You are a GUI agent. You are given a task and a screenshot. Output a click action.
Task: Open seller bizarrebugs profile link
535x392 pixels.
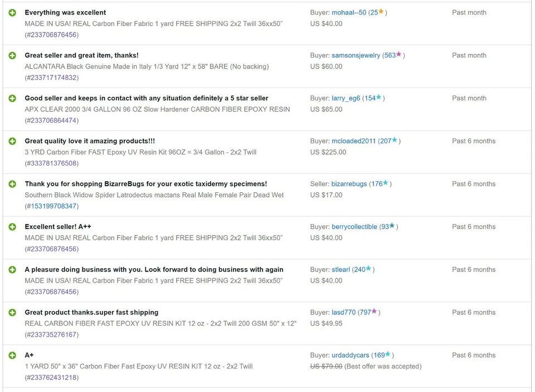349,184
